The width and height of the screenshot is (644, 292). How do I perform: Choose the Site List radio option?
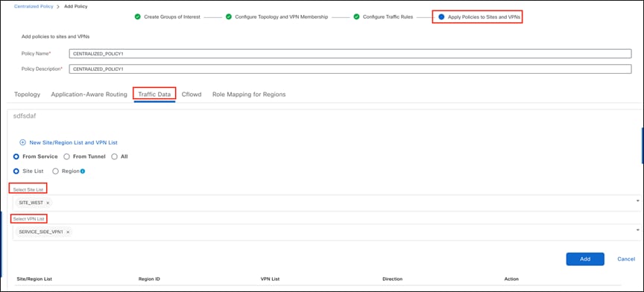pos(16,171)
